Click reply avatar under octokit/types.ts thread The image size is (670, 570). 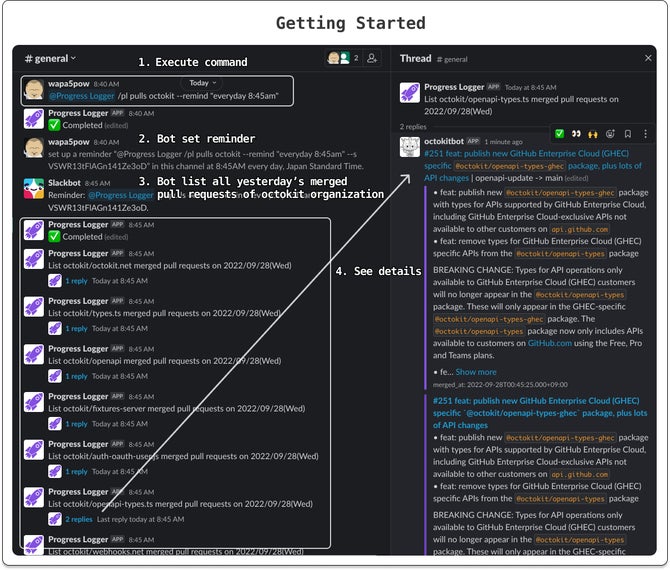tap(55, 329)
